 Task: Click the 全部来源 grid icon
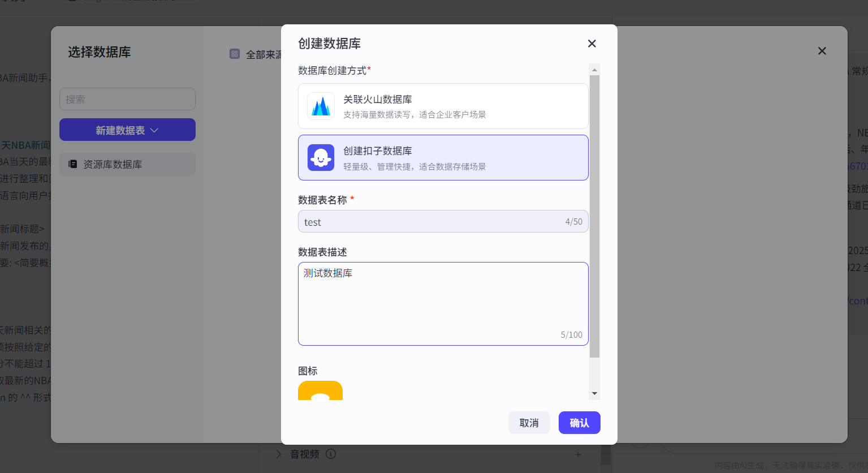235,54
